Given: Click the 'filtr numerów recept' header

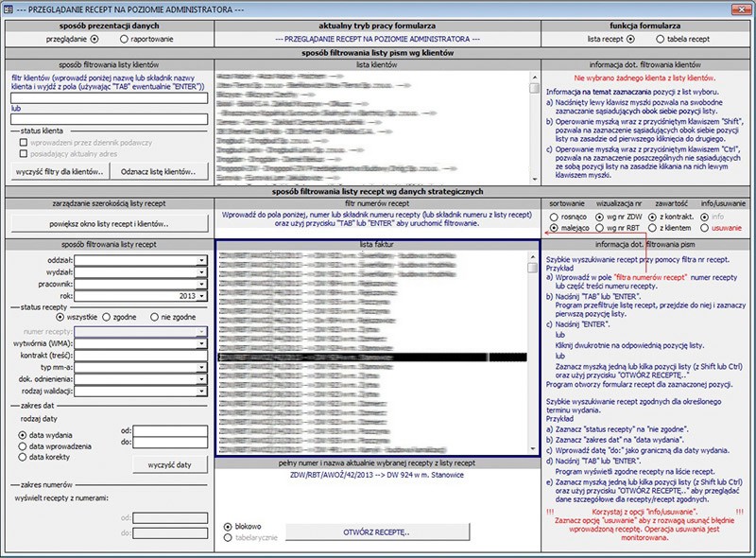Looking at the screenshot, I should (x=377, y=203).
